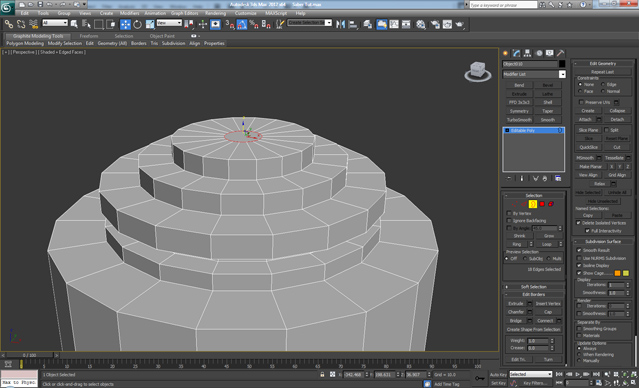Activate the Select Object arrow tool
Viewport: 639px width, 388px height.
(74, 24)
